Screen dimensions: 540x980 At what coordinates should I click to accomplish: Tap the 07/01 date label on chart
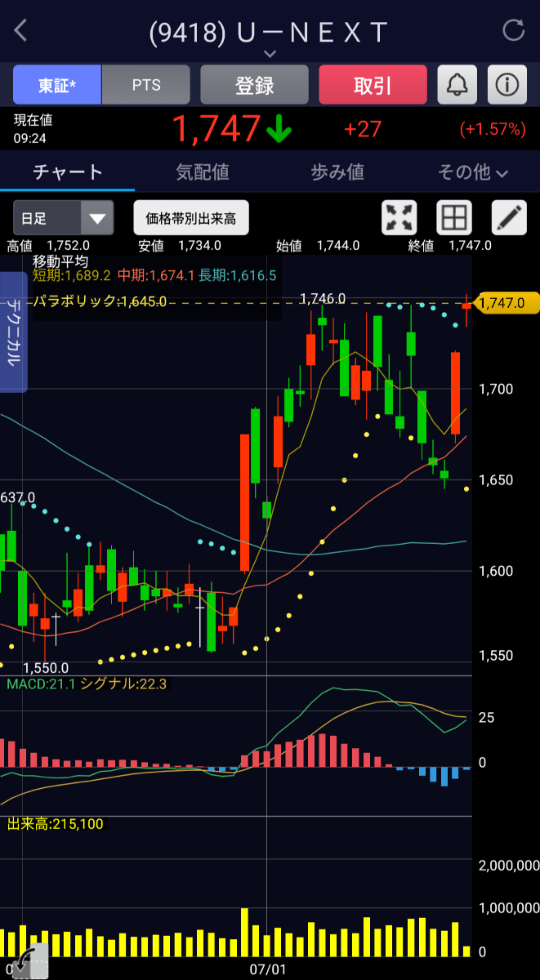click(268, 969)
